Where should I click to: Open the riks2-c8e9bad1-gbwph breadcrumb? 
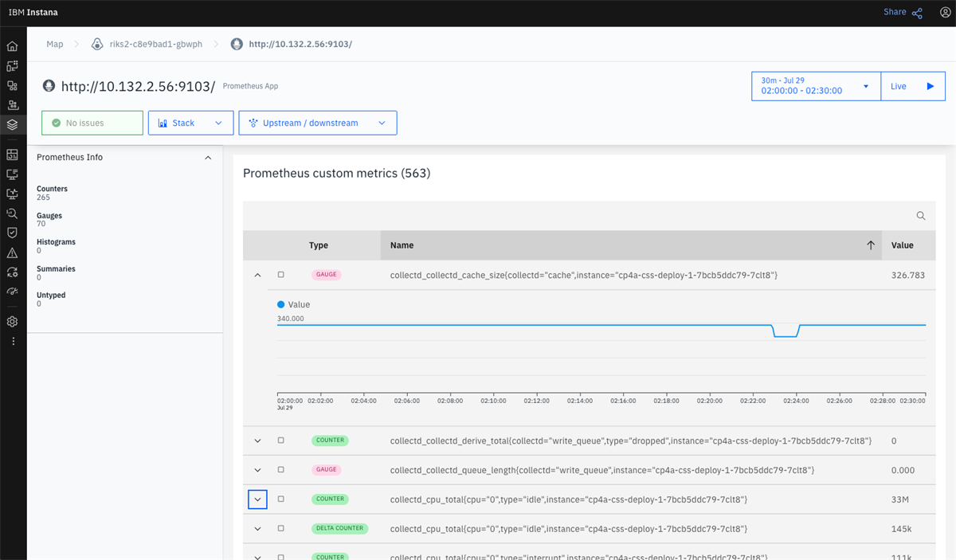click(x=156, y=44)
